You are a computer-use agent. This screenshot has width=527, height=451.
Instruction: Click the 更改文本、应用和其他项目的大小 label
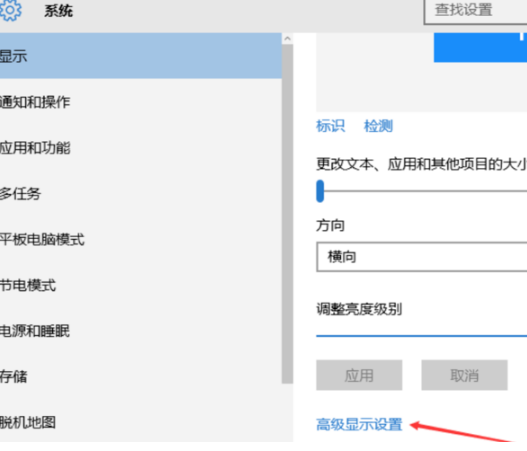pos(421,164)
